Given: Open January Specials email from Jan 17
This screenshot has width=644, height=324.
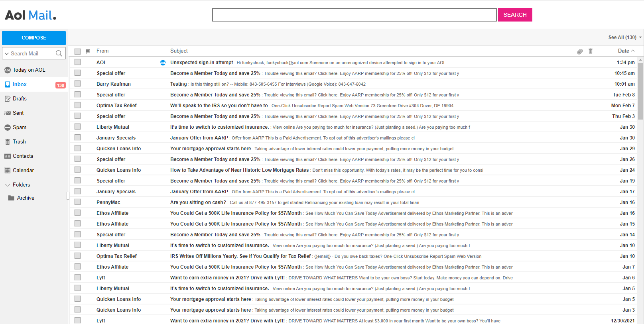Looking at the screenshot, I should 354,192.
